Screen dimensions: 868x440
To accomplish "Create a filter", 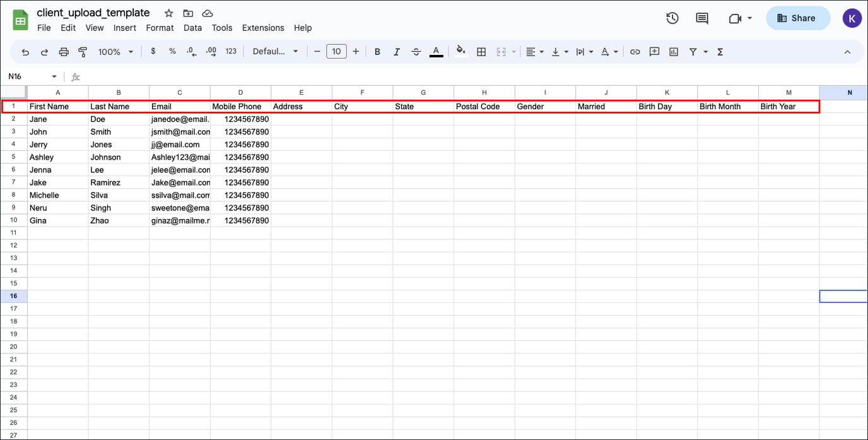I will tap(693, 52).
